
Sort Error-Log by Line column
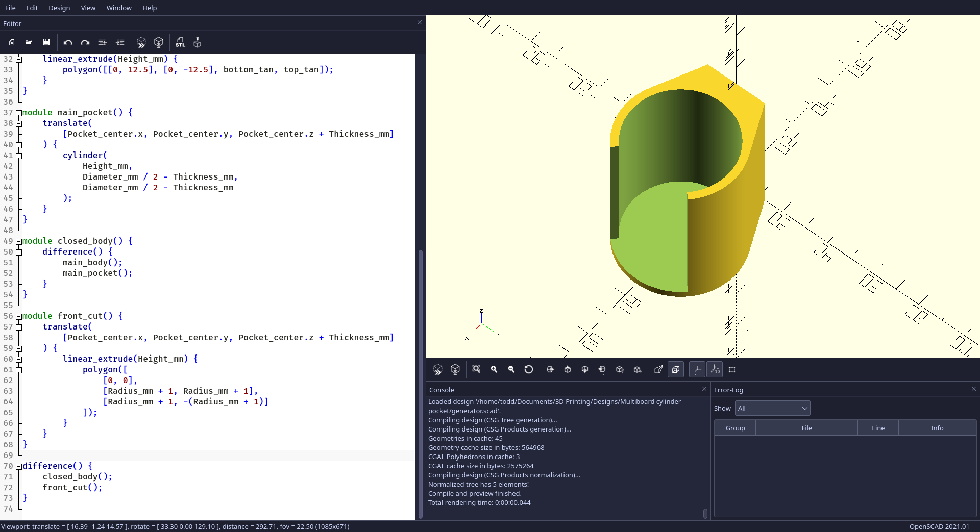878,428
